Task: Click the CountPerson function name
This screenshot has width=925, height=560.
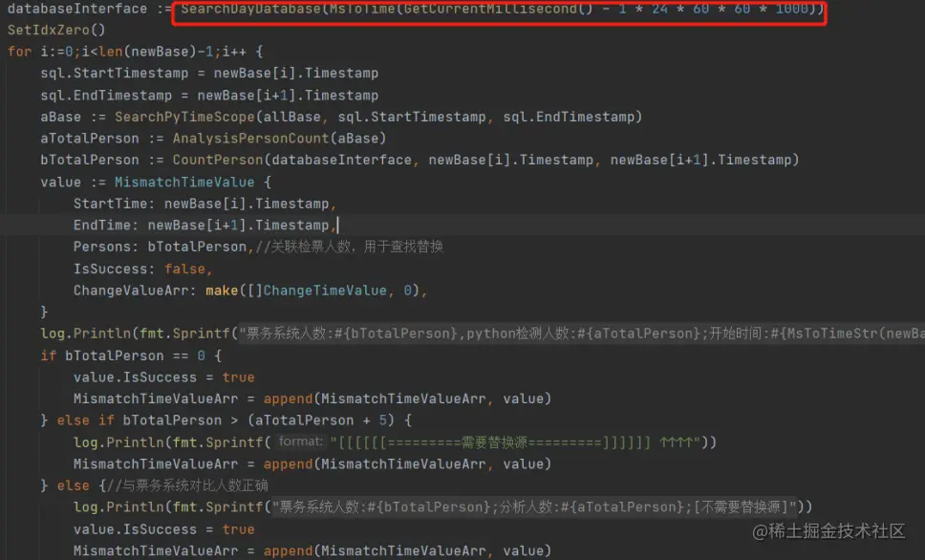Action: [218, 160]
